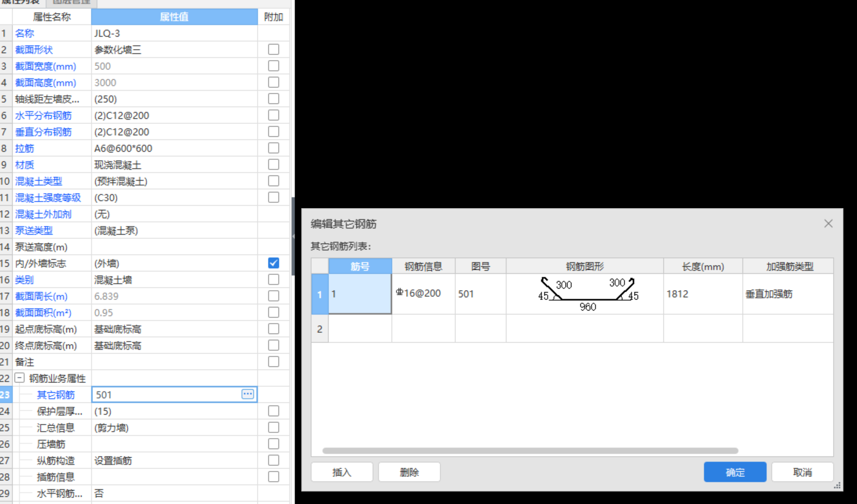Close the 编辑其它钢筋 dialog
857x504 pixels.
click(x=828, y=223)
